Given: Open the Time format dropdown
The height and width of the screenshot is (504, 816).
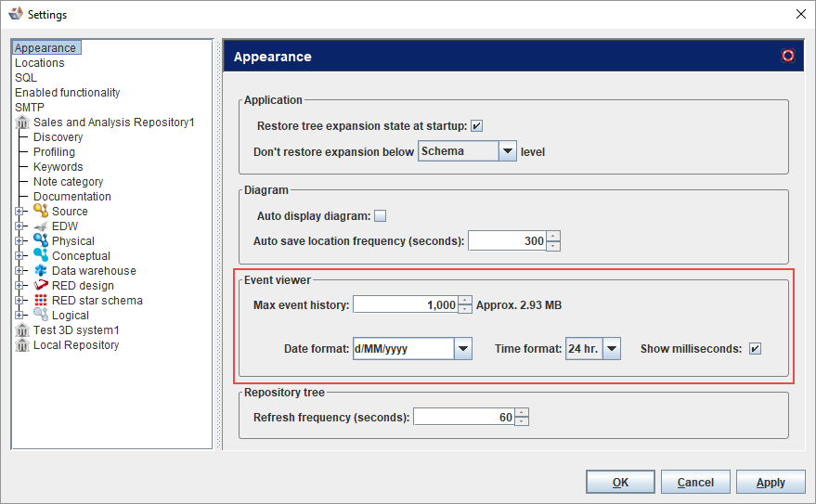Looking at the screenshot, I should click(x=611, y=349).
